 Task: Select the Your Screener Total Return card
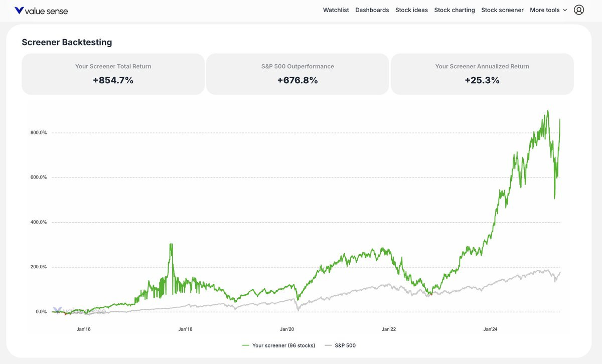[x=112, y=73]
